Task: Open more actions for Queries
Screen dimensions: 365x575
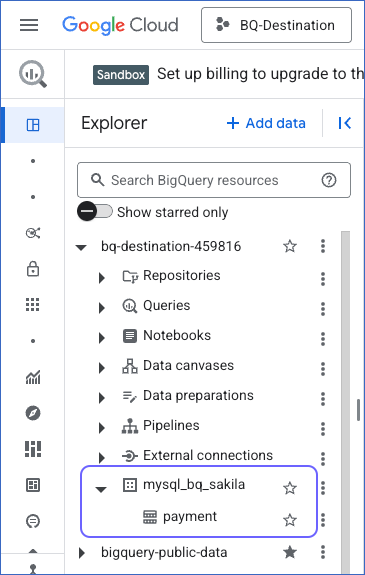Action: point(323,309)
